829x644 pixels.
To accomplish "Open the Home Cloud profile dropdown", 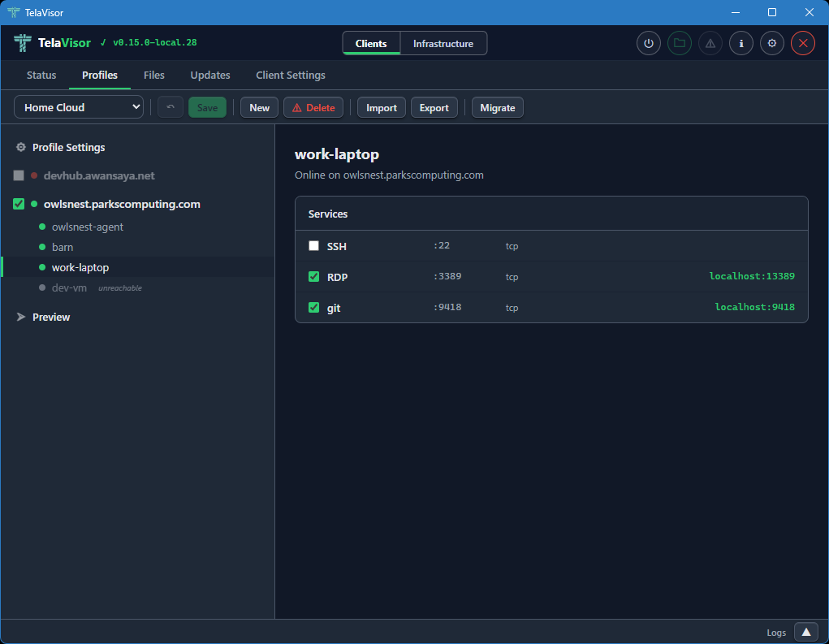I will pos(79,107).
